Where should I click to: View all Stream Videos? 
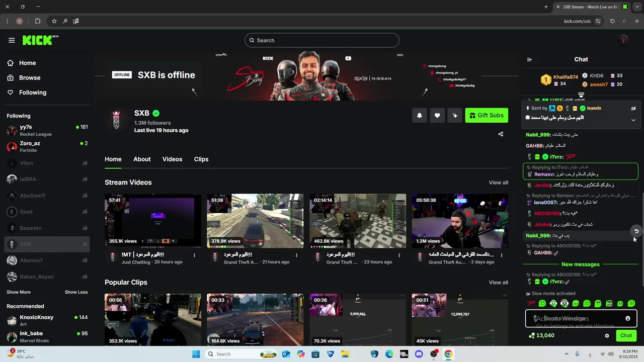tap(498, 183)
